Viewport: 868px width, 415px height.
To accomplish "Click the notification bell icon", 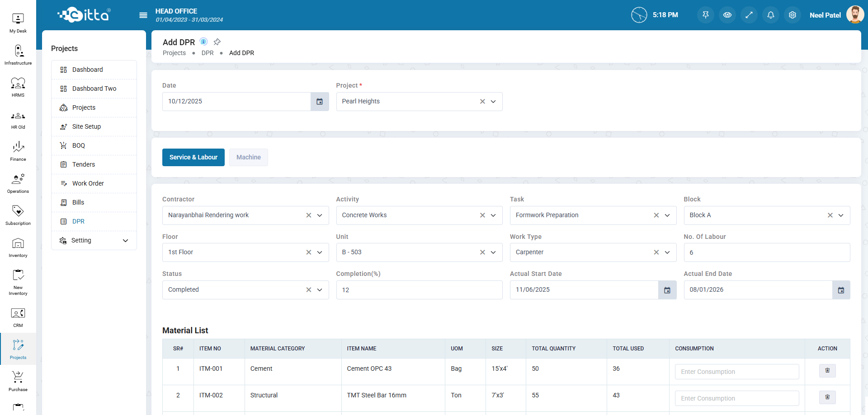I will click(x=771, y=15).
